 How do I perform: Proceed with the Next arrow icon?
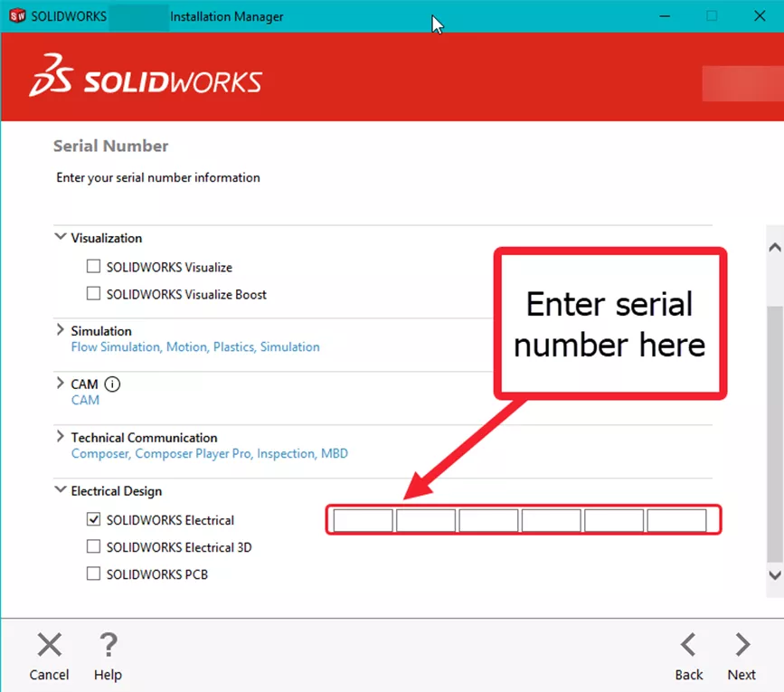click(742, 644)
